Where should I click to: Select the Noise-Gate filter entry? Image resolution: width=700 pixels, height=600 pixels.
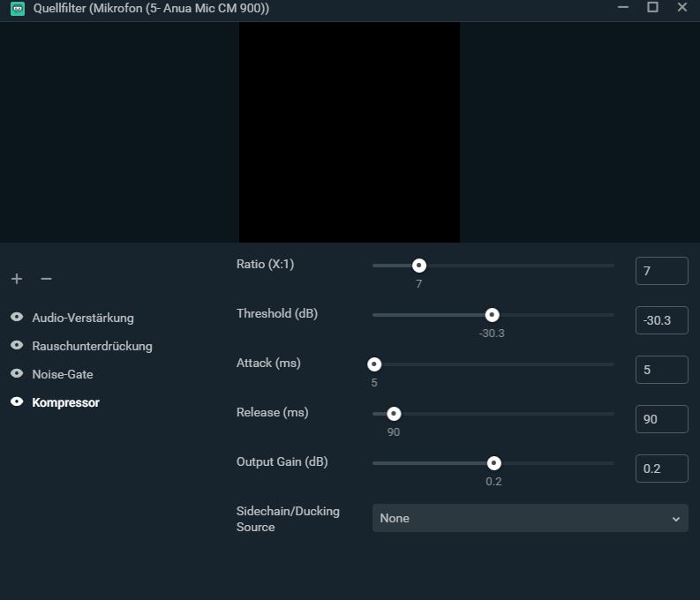click(62, 374)
